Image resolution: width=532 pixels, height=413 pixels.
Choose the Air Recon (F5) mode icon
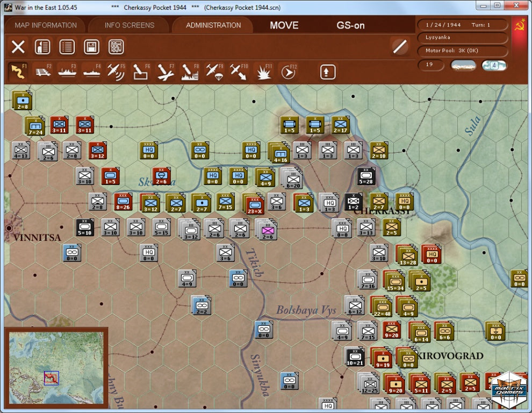tap(116, 72)
